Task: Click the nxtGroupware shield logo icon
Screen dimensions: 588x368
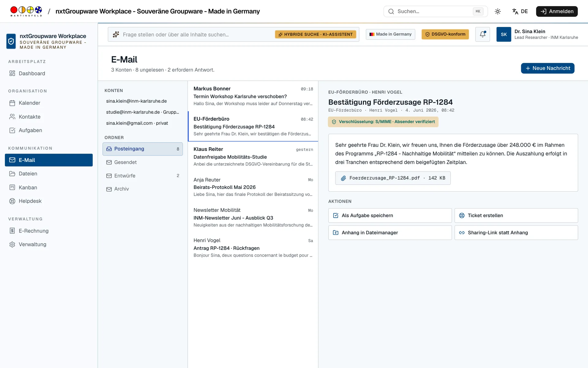Action: pos(11,41)
